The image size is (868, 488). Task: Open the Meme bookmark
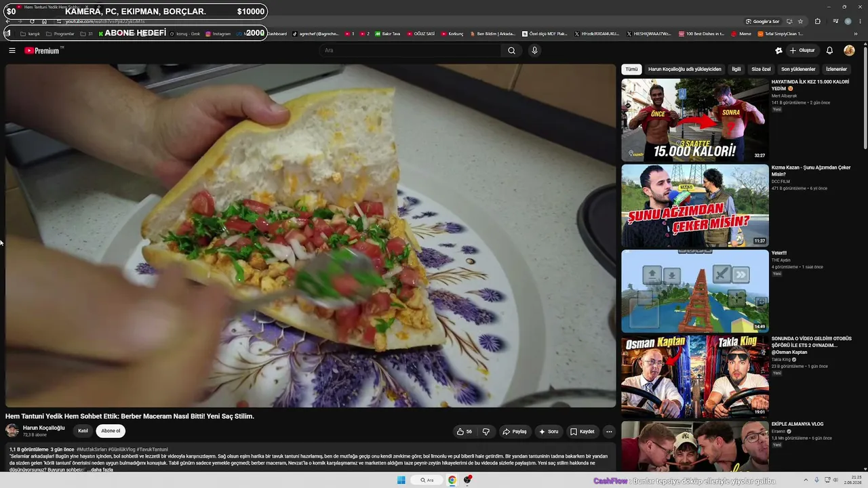coord(741,33)
